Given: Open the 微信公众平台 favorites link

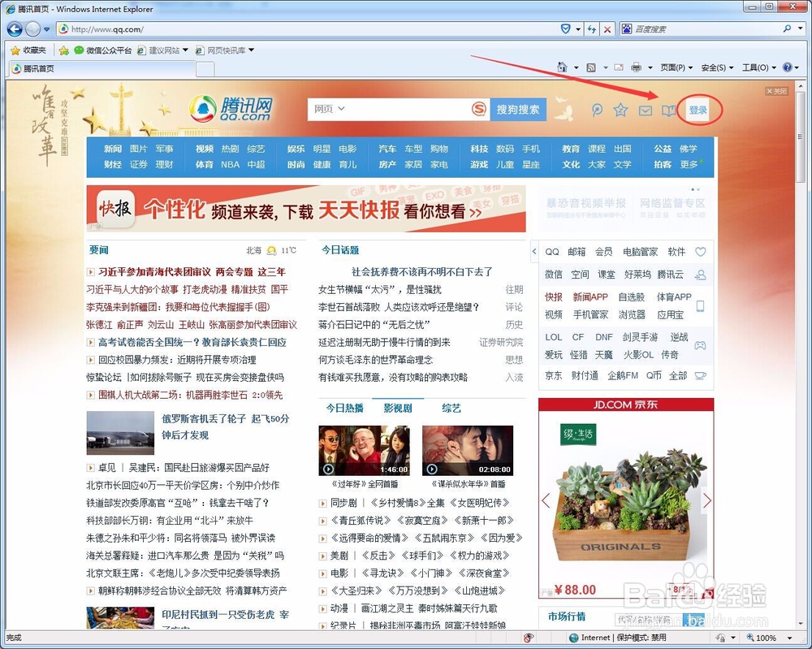Looking at the screenshot, I should [x=103, y=50].
